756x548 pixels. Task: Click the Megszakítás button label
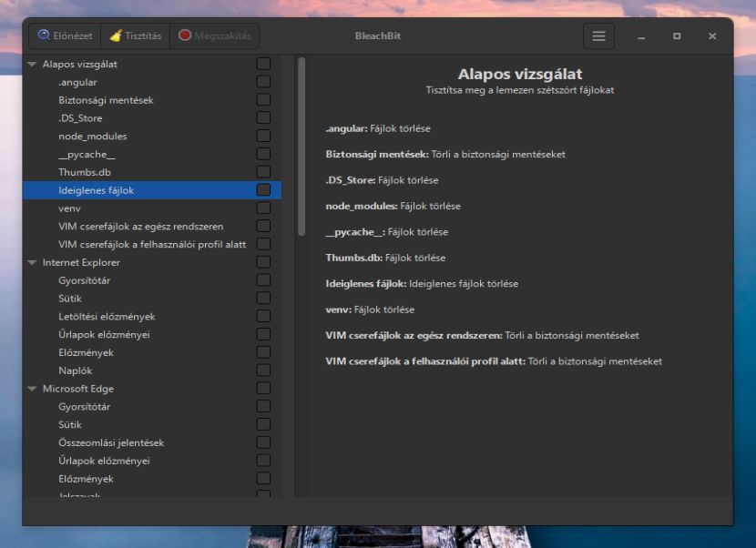[223, 36]
